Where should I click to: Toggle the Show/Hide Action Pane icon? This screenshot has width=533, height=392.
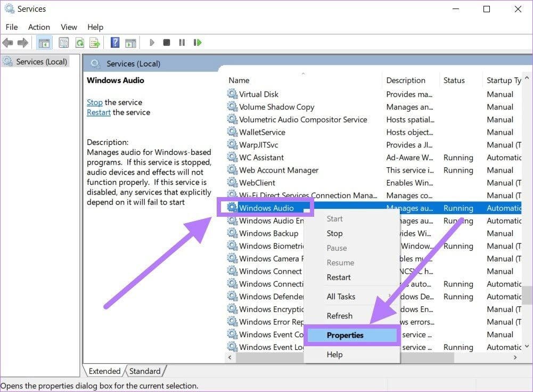pos(130,43)
